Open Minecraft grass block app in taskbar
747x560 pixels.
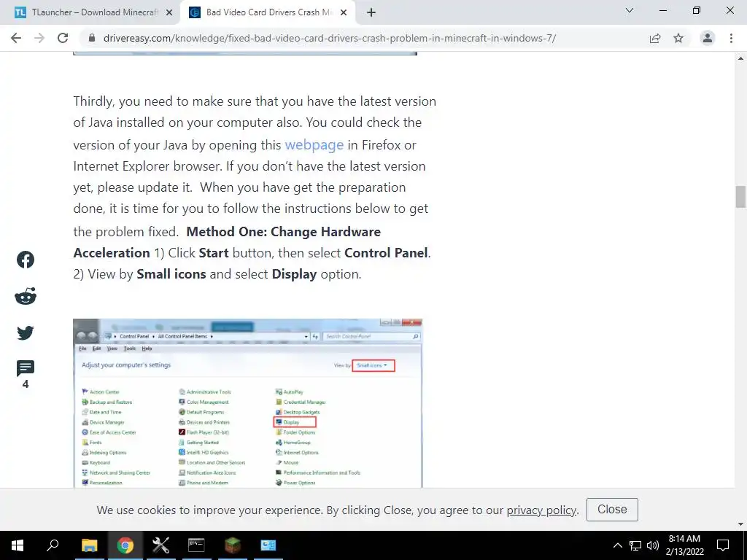pyautogui.click(x=233, y=545)
